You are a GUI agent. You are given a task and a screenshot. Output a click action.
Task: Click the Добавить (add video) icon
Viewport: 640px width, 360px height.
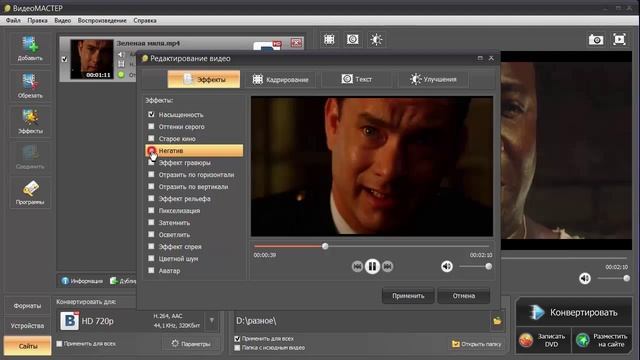(x=30, y=48)
